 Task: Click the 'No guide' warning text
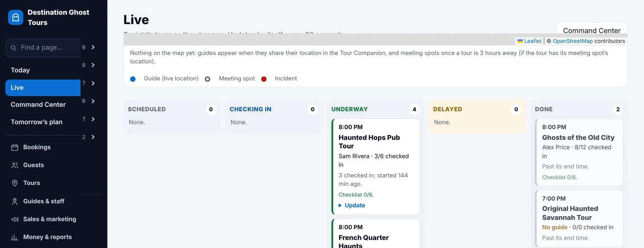[x=555, y=228]
